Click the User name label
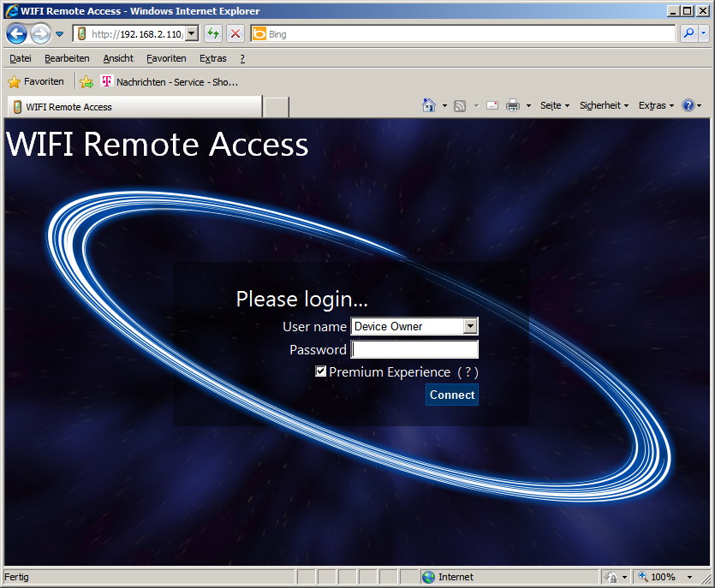The image size is (715, 588). (314, 327)
